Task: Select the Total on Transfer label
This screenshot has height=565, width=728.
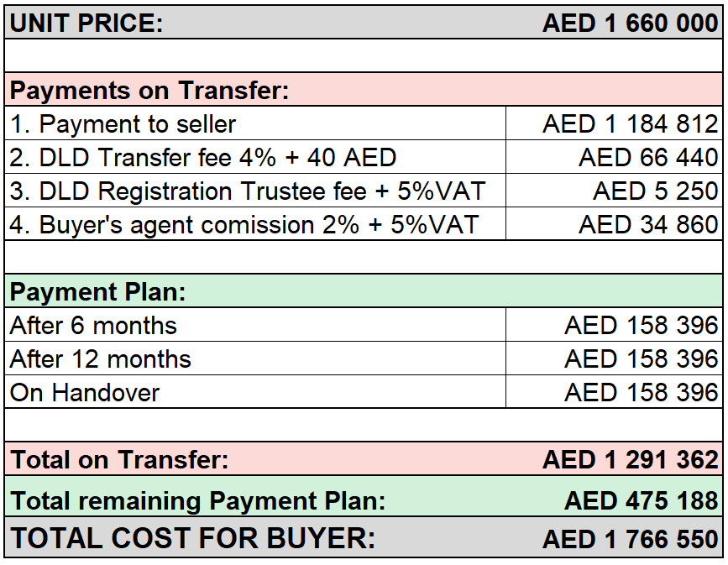Action: pos(119,459)
